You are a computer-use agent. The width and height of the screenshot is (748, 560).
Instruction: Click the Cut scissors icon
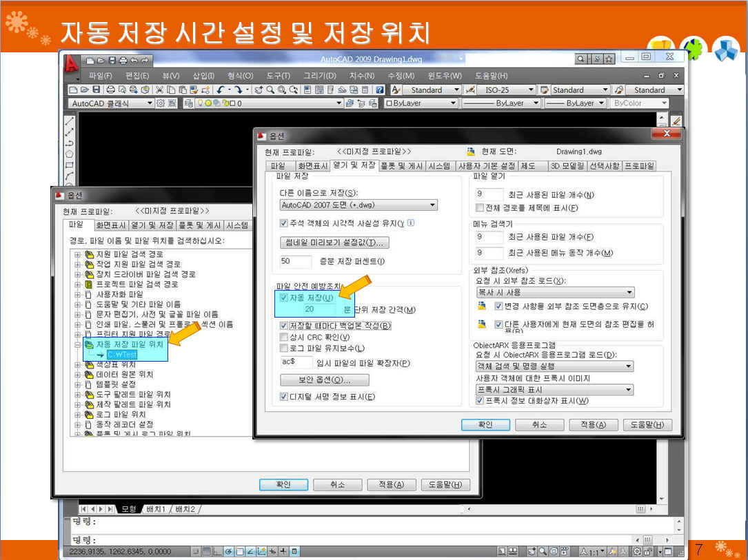[x=159, y=90]
